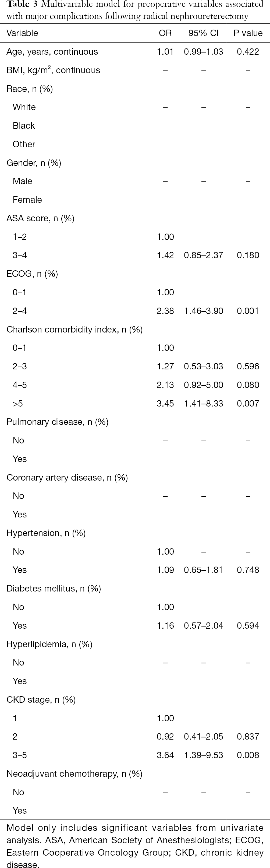
Task: Select CKD stage 3–5 odds ratio 3.64
Action: (165, 755)
